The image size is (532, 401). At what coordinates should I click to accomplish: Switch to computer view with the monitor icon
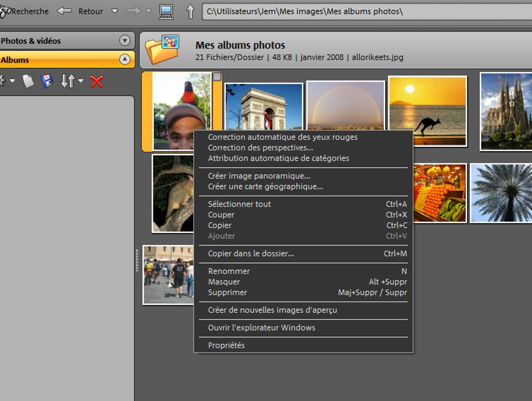[165, 10]
